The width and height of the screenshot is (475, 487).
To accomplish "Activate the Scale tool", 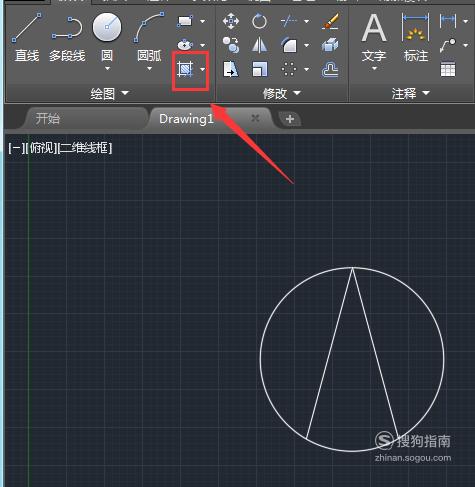I will pos(259,69).
